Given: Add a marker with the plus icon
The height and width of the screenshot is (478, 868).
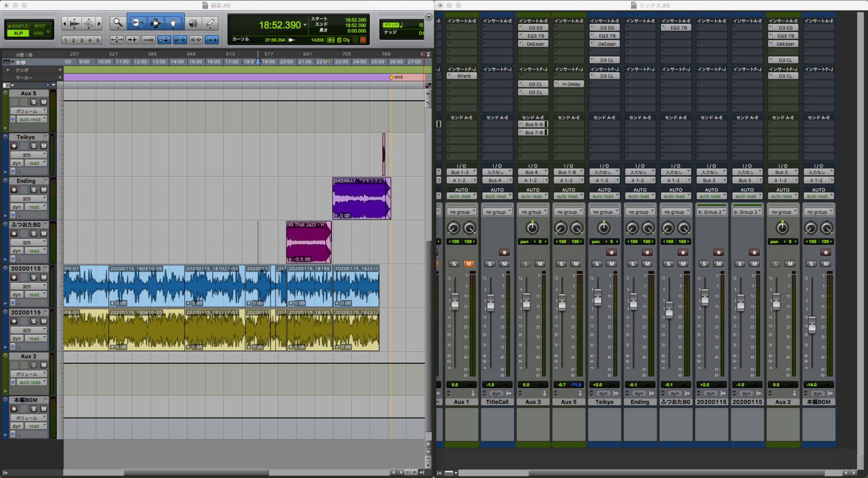Looking at the screenshot, I should [x=60, y=78].
